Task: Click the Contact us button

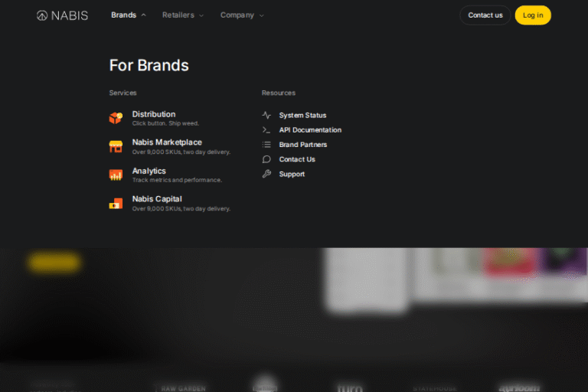Action: click(x=485, y=15)
